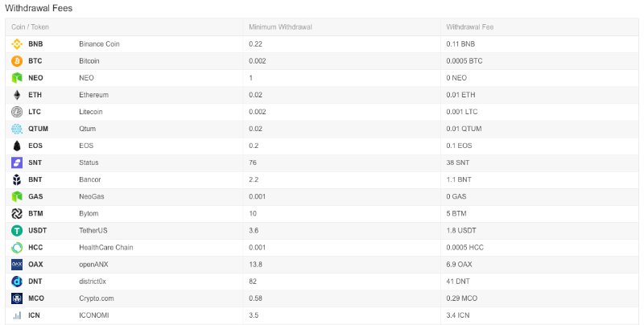Click the district0x DNT icon
Screen dimensions: 644x325
pyautogui.click(x=17, y=282)
